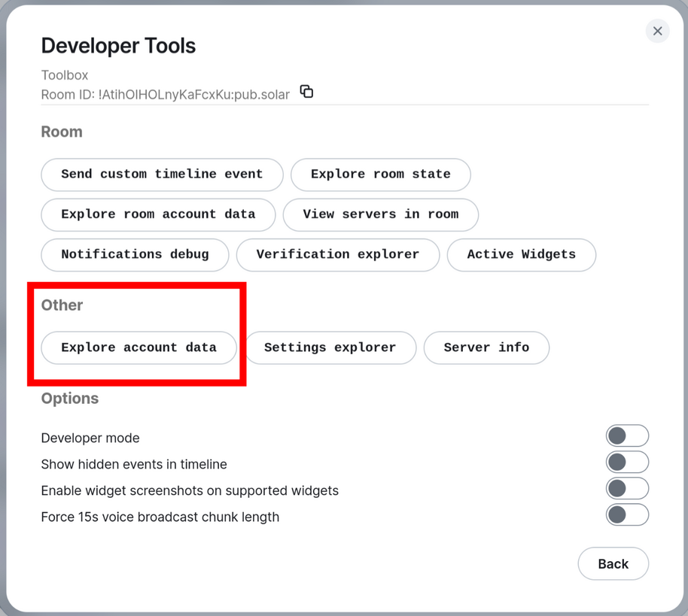Close the Developer Tools dialog
688x616 pixels.
[x=657, y=31]
